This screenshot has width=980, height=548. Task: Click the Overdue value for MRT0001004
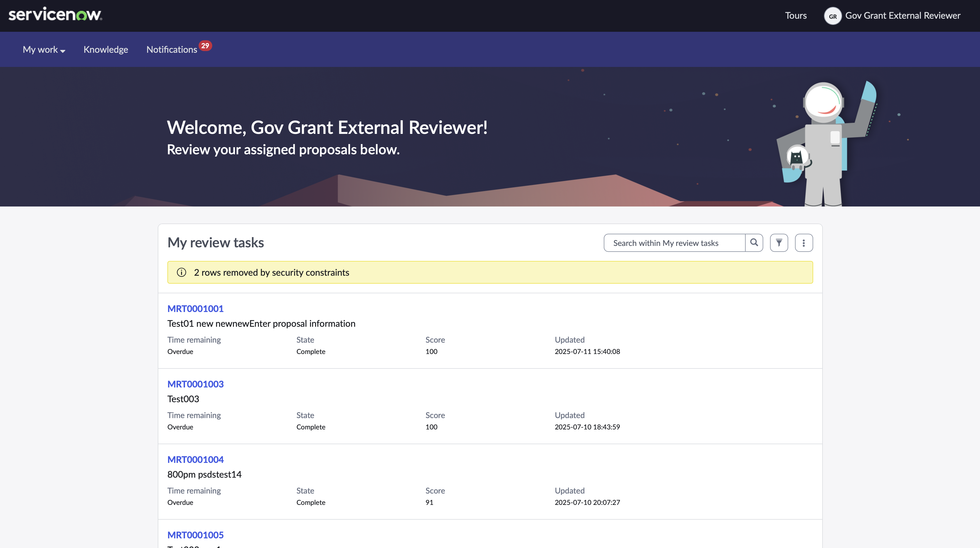coord(180,502)
